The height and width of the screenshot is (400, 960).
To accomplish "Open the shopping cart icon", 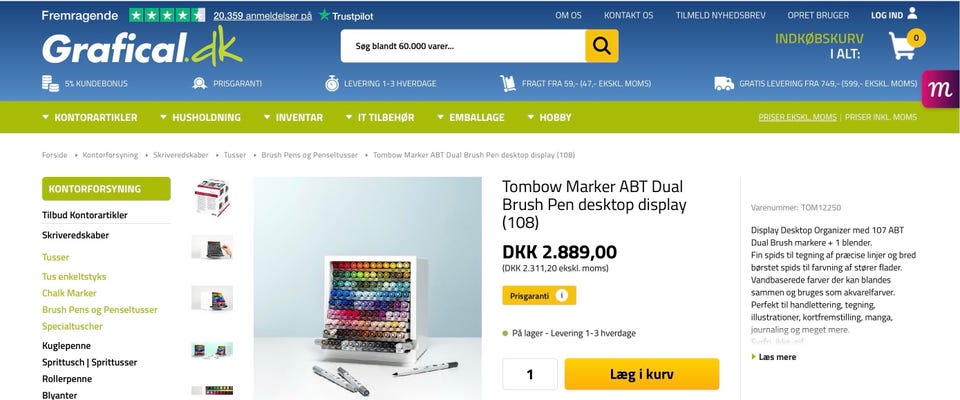I will coord(902,46).
